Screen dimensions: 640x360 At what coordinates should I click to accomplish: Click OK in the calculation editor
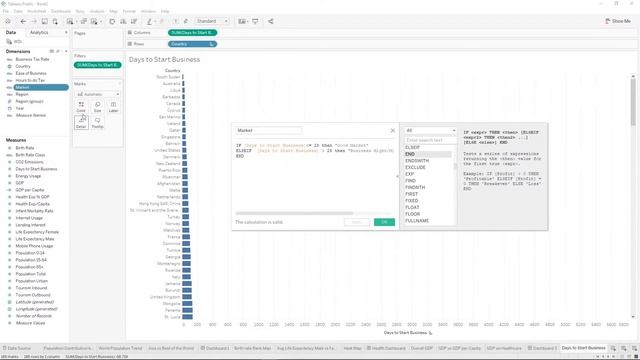[x=384, y=222]
